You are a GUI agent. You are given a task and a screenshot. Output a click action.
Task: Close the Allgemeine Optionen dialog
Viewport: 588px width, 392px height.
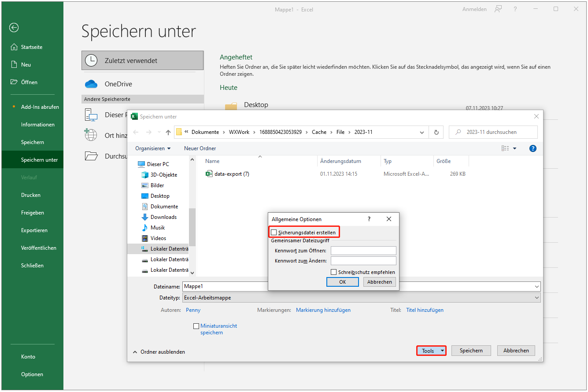(x=388, y=219)
